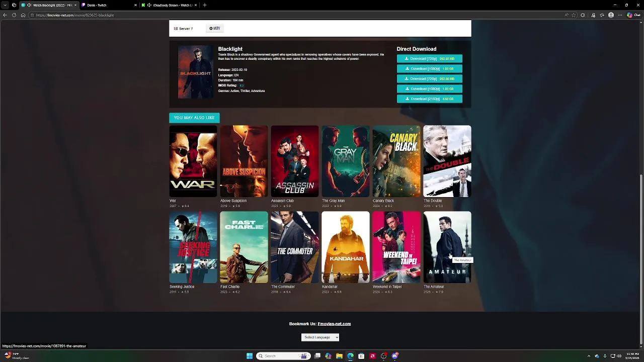Open Discord from the taskbar
The height and width of the screenshot is (362, 644).
[x=395, y=356]
